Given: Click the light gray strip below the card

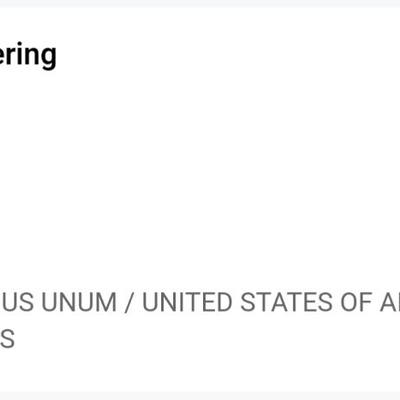Looking at the screenshot, I should coord(200,396).
